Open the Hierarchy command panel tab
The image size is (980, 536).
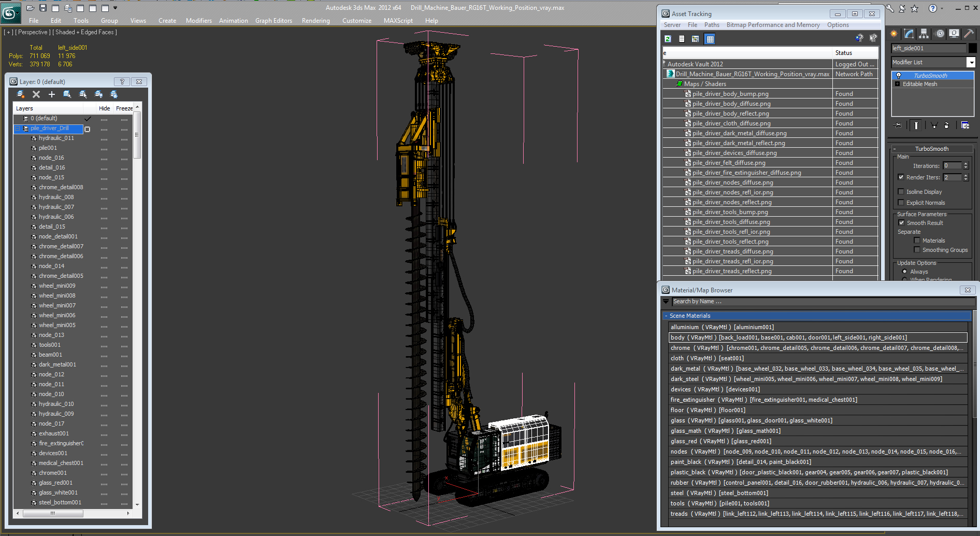pos(924,34)
